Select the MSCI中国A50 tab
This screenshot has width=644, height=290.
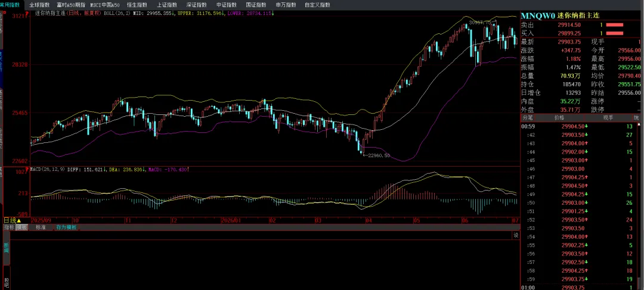(105, 5)
